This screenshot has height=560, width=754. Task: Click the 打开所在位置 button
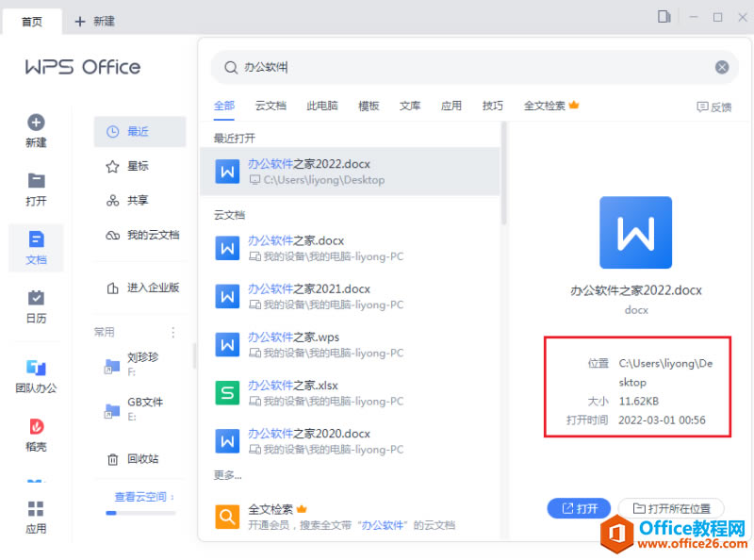click(x=671, y=508)
